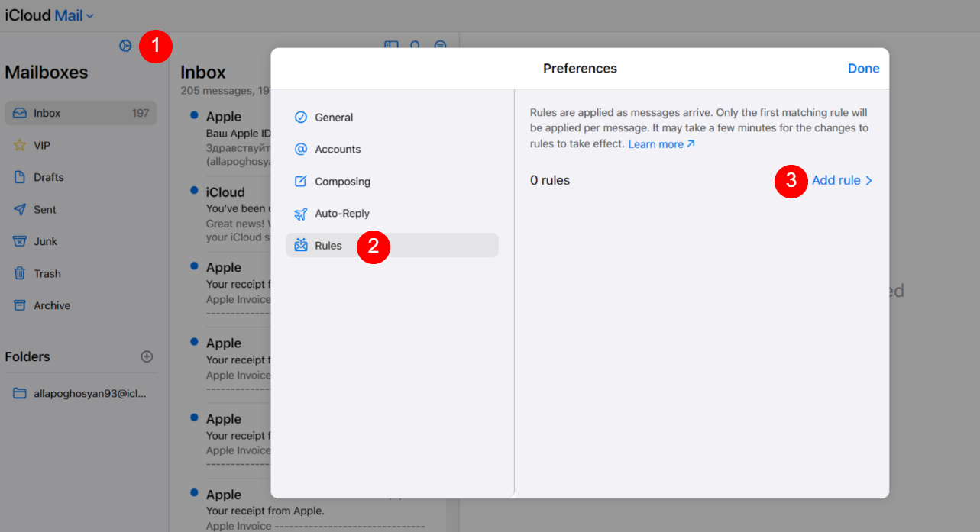Select the VIP star mailbox
Viewport: 980px width, 532px height.
(x=42, y=145)
